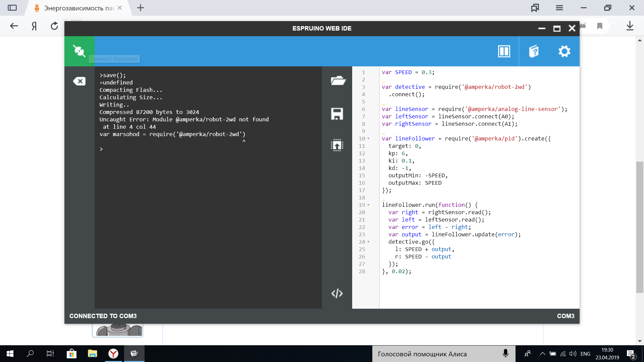Viewport: 644px width, 362px height.
Task: Switch the ENG input language
Action: (585, 354)
